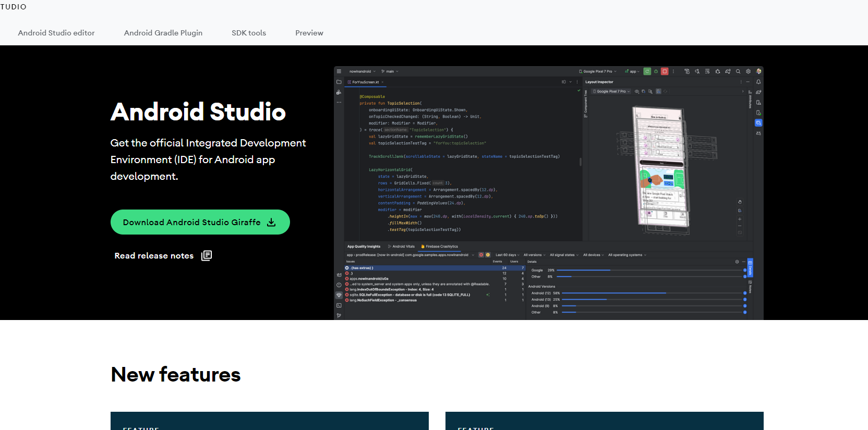Open the Resource Manager sidebar icon
The width and height of the screenshot is (868, 430).
click(339, 92)
